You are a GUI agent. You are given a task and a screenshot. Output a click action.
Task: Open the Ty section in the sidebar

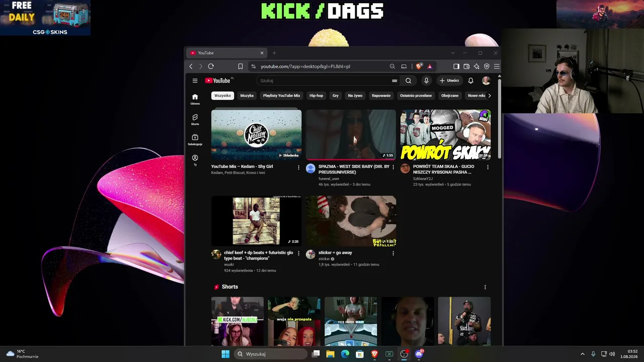[195, 160]
